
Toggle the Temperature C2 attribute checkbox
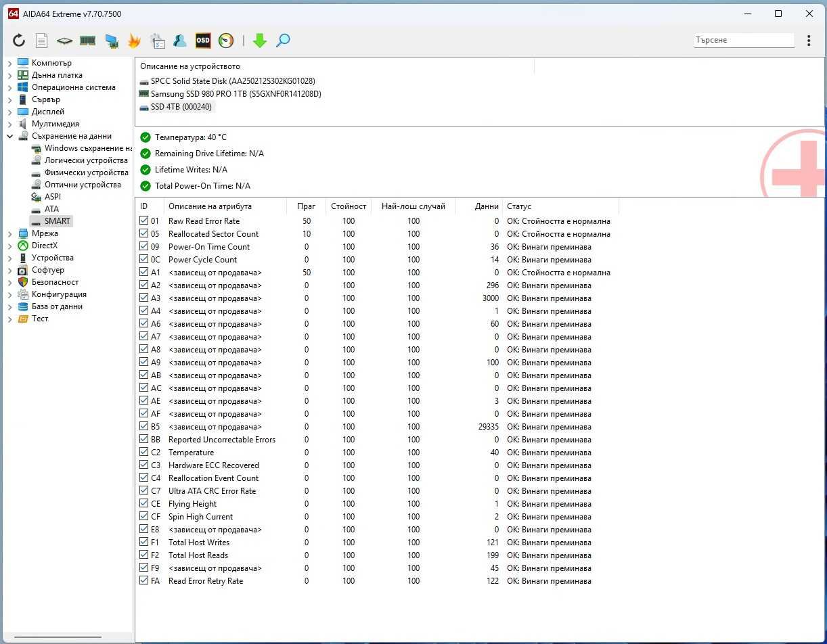[x=143, y=452]
